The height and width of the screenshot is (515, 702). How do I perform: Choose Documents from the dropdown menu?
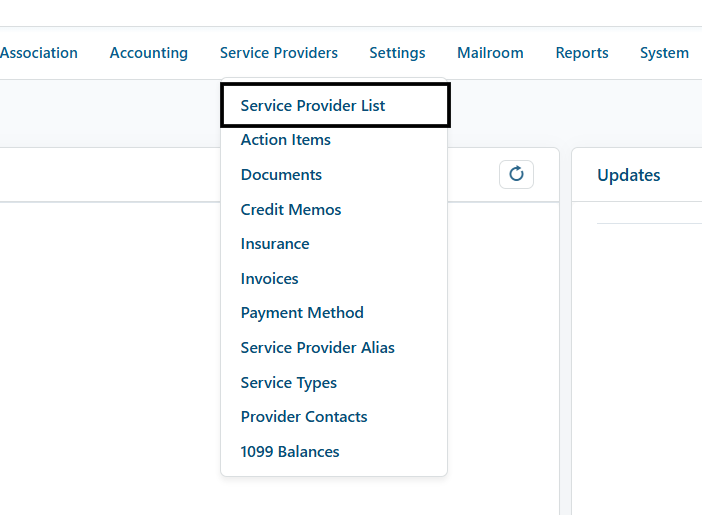(281, 175)
